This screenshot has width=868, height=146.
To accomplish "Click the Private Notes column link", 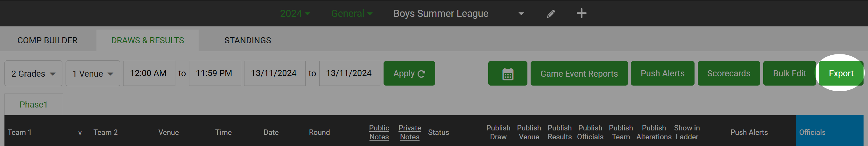I will click(409, 132).
